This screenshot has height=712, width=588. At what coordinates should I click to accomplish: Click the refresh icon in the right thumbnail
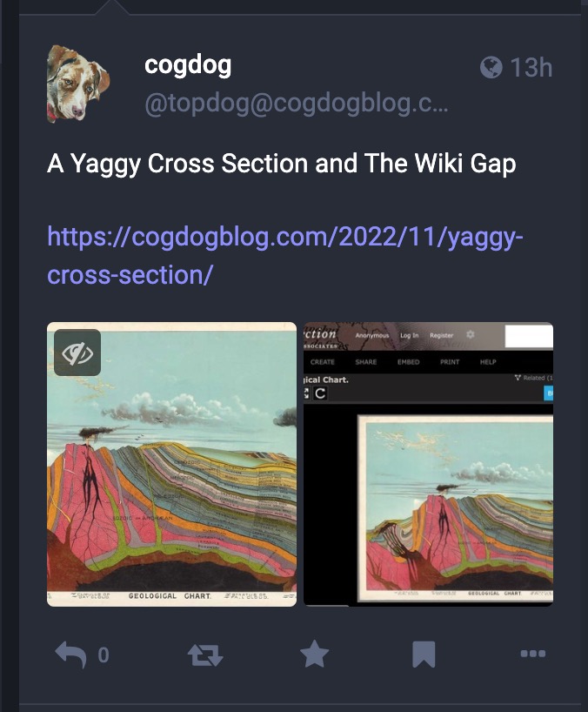coord(320,393)
